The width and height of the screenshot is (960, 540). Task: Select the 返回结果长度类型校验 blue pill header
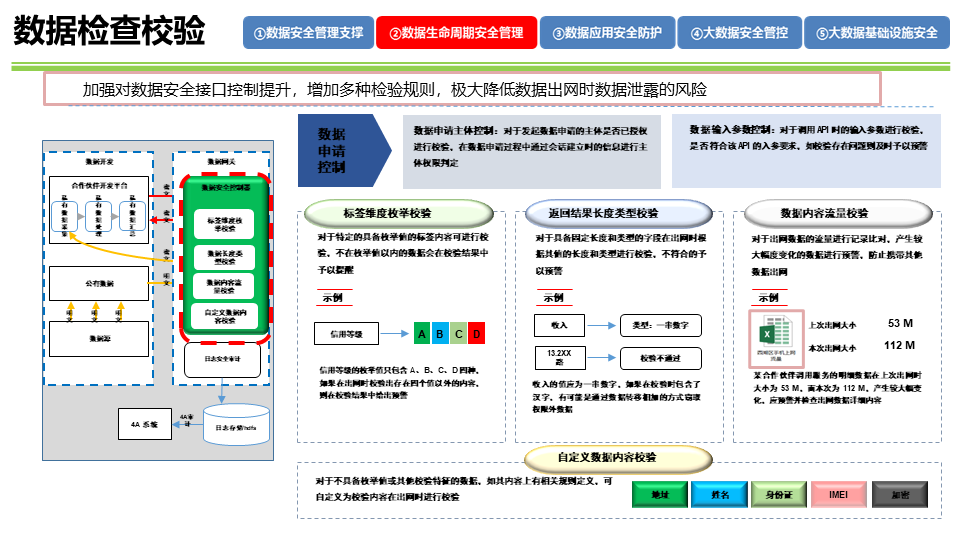click(619, 213)
